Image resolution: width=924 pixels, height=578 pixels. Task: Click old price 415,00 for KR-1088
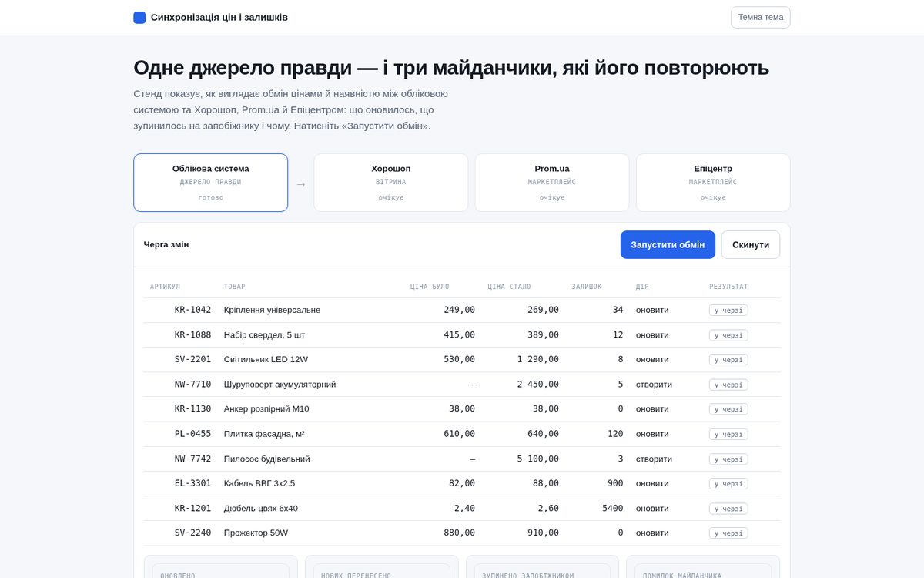[x=459, y=334]
